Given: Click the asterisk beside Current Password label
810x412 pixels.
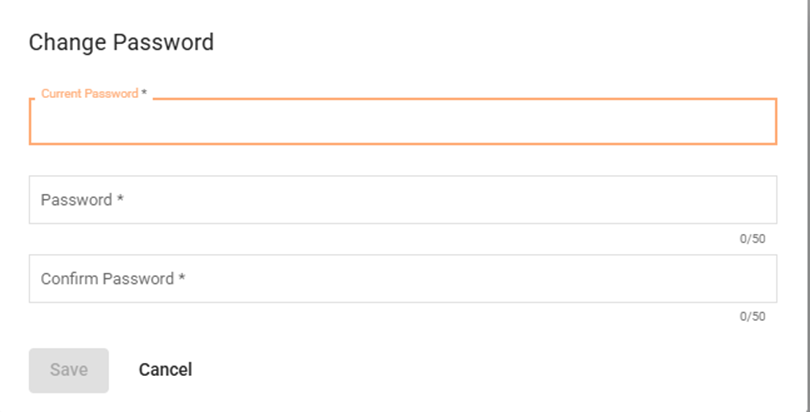Looking at the screenshot, I should pyautogui.click(x=144, y=93).
